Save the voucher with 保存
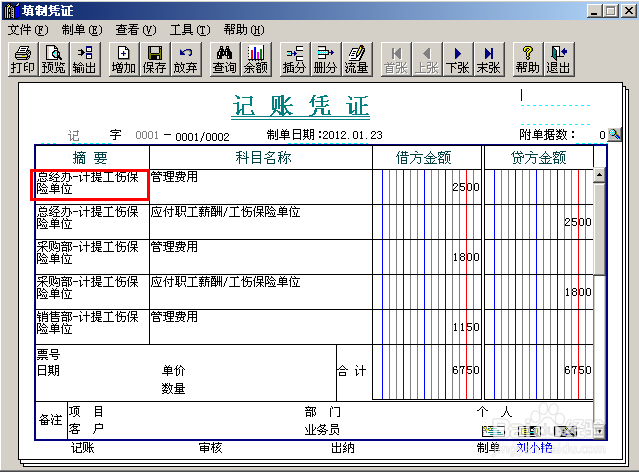639x472 pixels. (154, 60)
